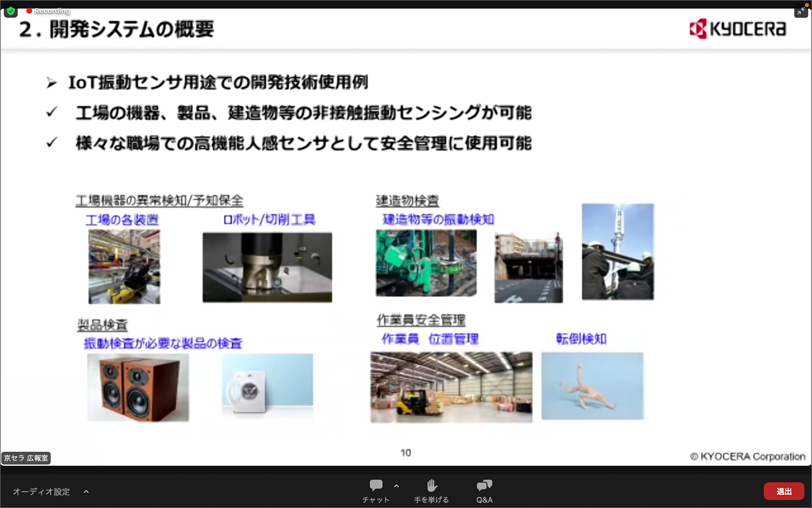
Task: Click the 京セラ 広報室 presenter name label
Action: coord(26,458)
